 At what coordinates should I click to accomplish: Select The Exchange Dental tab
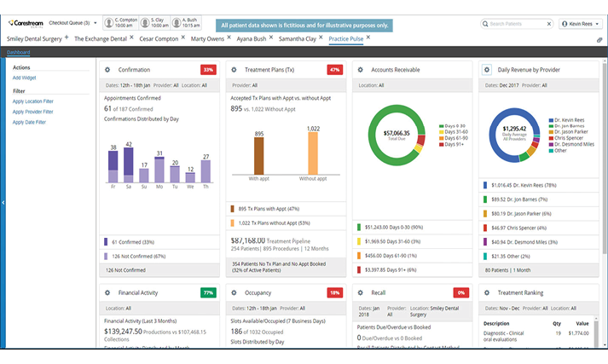click(101, 39)
